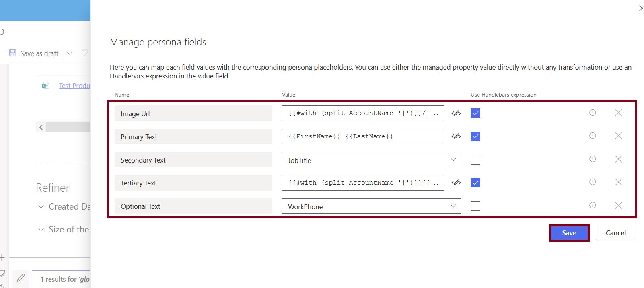The height and width of the screenshot is (288, 644).
Task: Open the JobTitle value dropdown
Action: [x=371, y=160]
